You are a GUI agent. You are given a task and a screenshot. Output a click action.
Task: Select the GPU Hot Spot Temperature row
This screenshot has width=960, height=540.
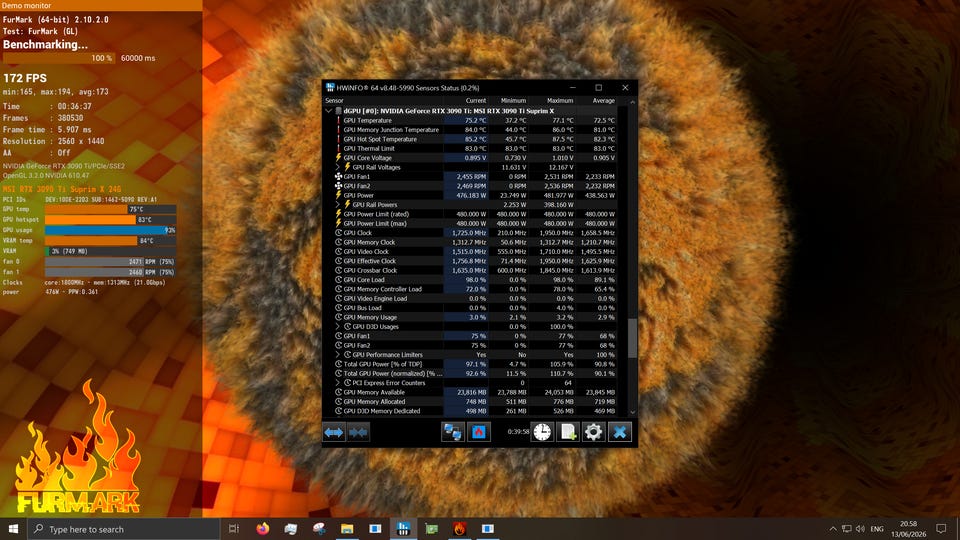[475, 139]
